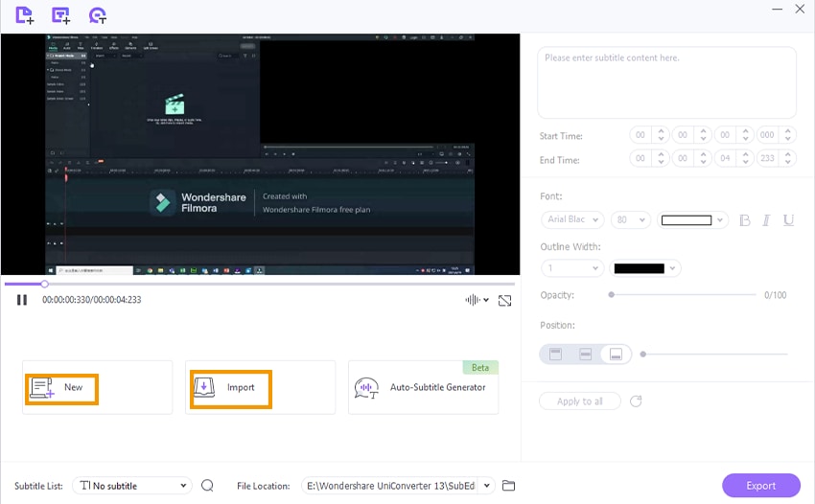Open the Arial Black font dropdown
Screen dimensions: 815x504
click(572, 219)
